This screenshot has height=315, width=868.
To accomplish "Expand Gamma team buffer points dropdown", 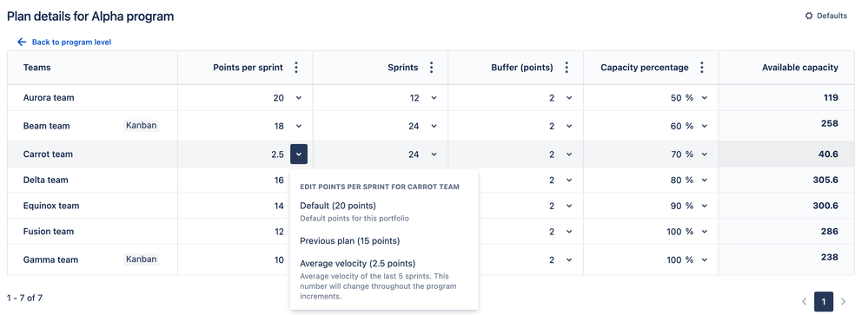I will click(569, 259).
